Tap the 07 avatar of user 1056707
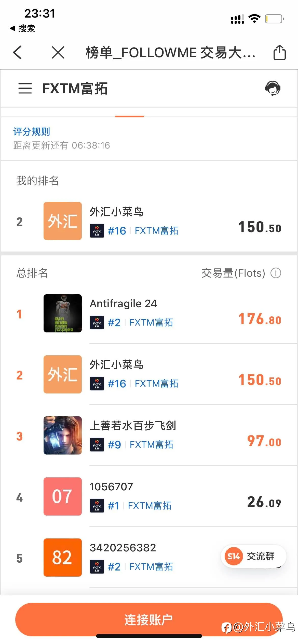 tap(63, 496)
